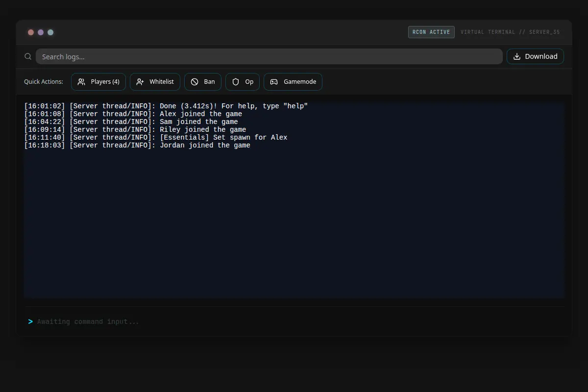Image resolution: width=588 pixels, height=392 pixels.
Task: Open the Players (4) quick action
Action: pyautogui.click(x=98, y=82)
